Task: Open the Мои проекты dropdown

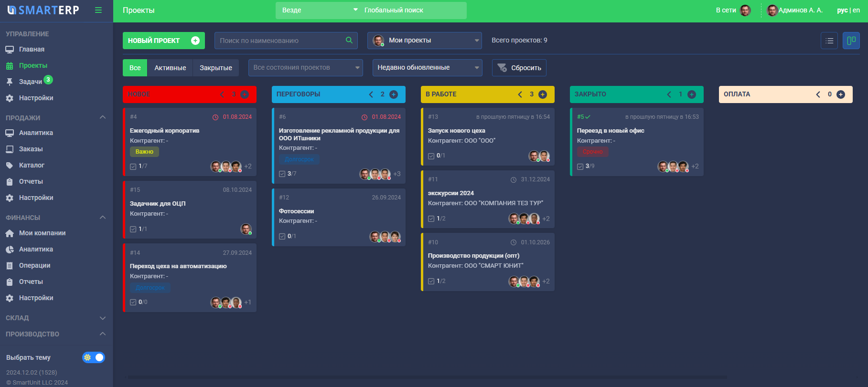Action: (424, 41)
